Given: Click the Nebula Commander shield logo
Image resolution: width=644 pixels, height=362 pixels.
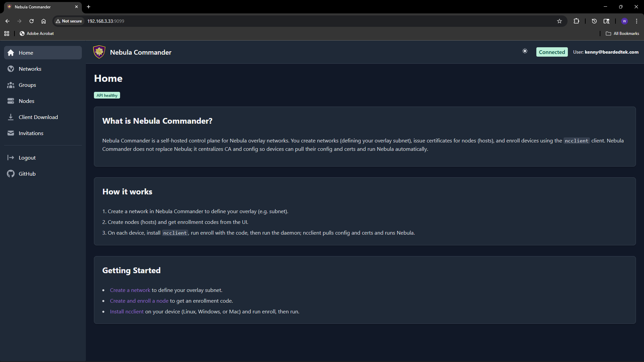Looking at the screenshot, I should tap(99, 52).
